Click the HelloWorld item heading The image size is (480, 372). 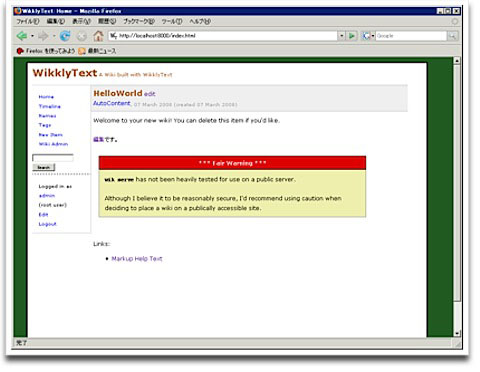click(x=118, y=93)
